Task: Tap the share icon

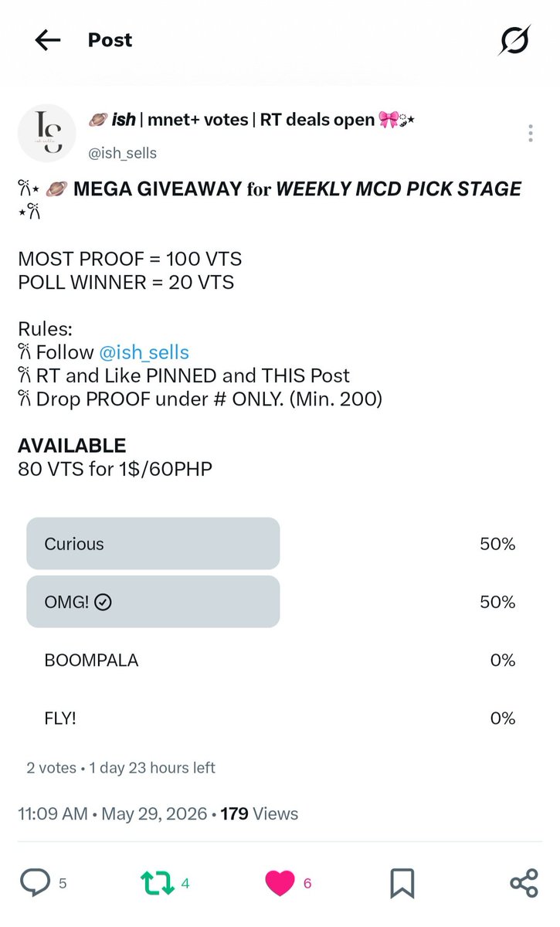Action: (524, 882)
